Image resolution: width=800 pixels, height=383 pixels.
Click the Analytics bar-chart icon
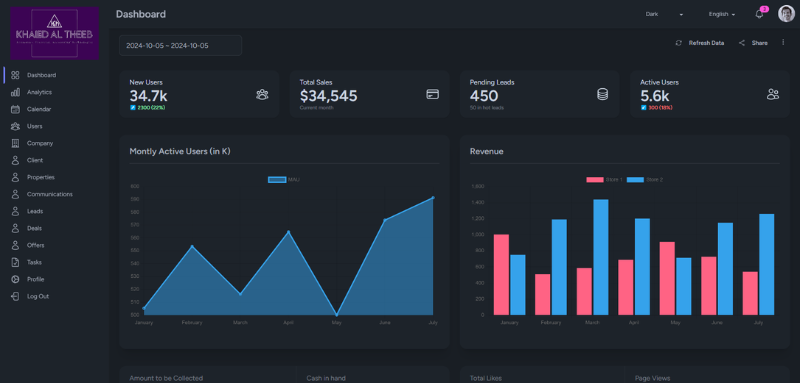(15, 92)
